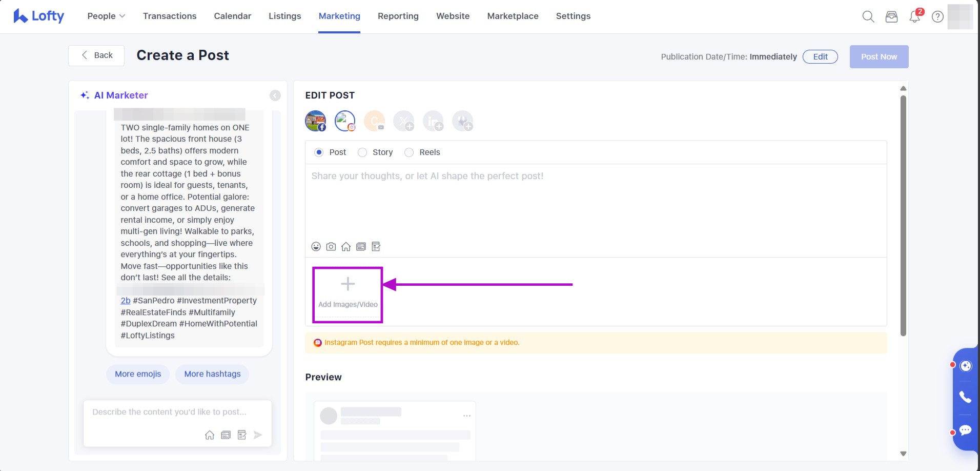Choose the Story post type
Image resolution: width=980 pixels, height=471 pixels.
(362, 152)
